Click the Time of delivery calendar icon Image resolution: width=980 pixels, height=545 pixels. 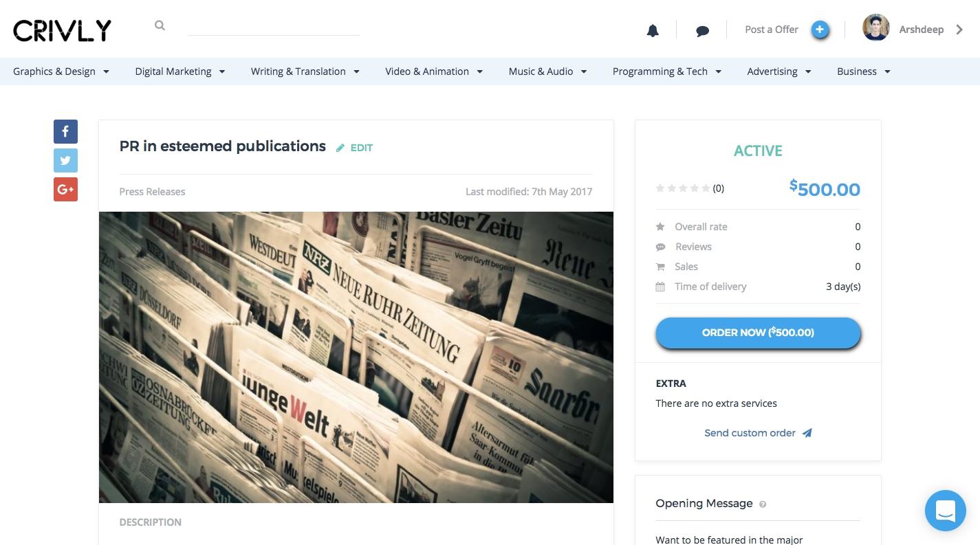(660, 287)
